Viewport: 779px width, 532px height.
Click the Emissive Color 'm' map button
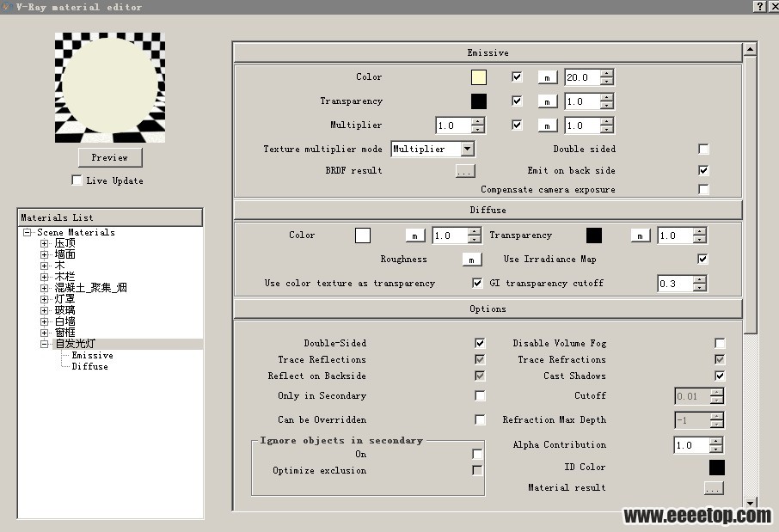(x=548, y=77)
